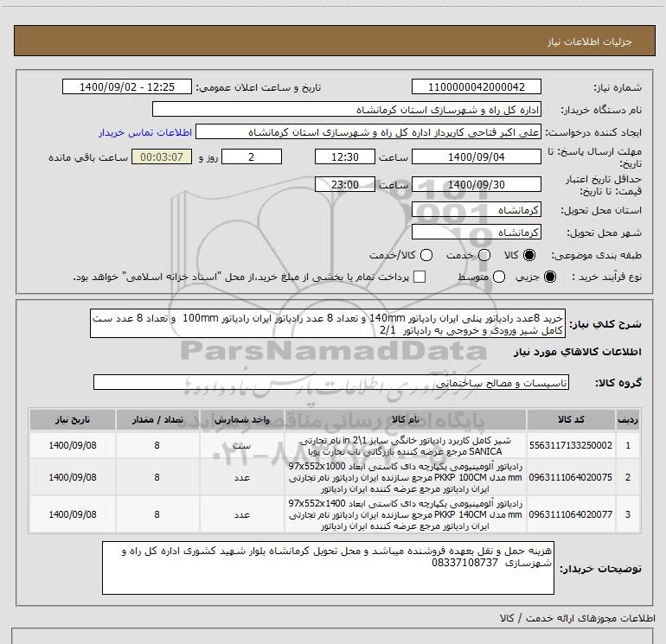The height and width of the screenshot is (644, 666).
Task: Click the remaining days field showing 2
Action: click(x=252, y=156)
